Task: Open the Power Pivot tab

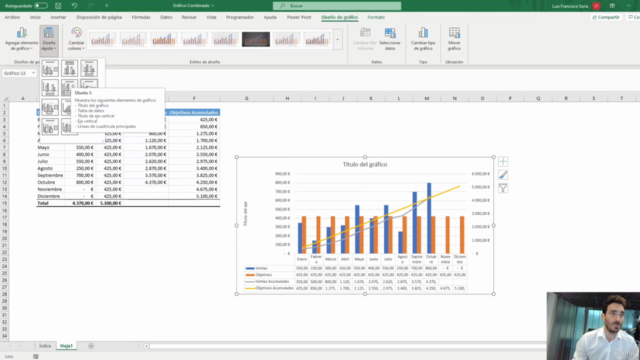Action: point(299,17)
